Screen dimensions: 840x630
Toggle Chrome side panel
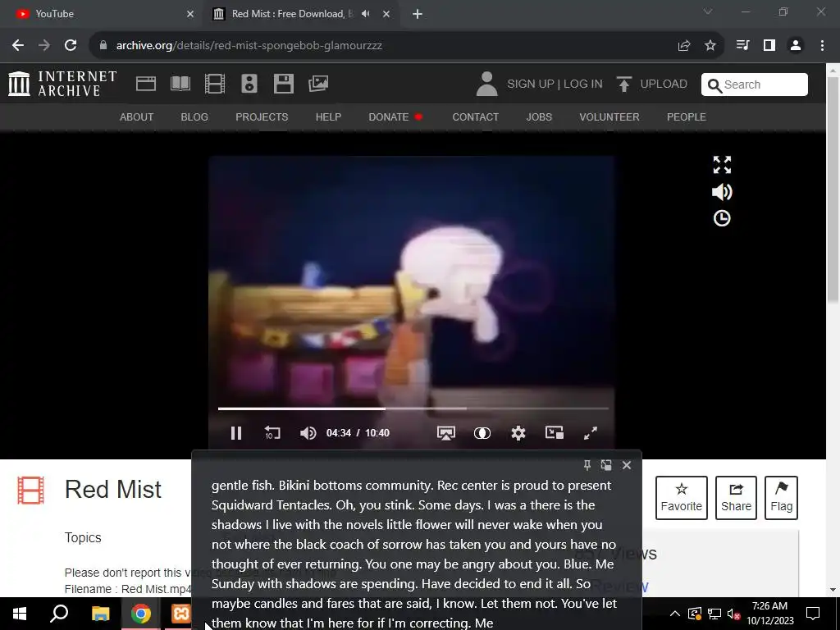coord(769,46)
